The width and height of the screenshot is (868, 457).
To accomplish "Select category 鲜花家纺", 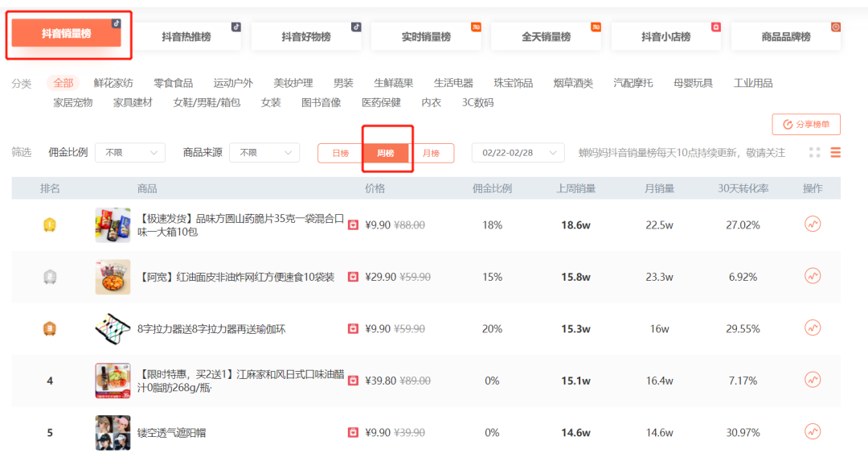I will (x=113, y=83).
